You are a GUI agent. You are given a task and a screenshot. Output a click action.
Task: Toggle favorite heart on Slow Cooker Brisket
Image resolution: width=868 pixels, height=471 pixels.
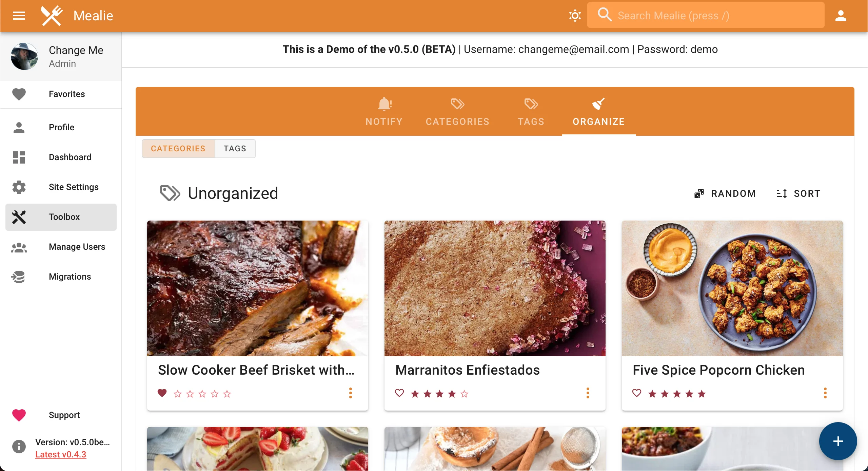pyautogui.click(x=162, y=393)
